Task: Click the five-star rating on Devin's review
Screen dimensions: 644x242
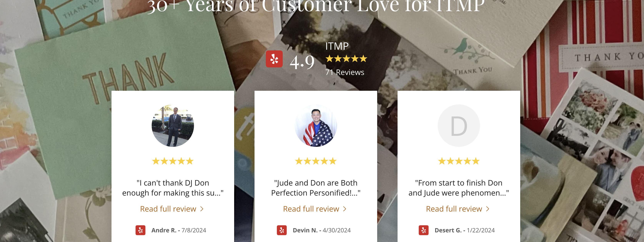Action: point(316,161)
